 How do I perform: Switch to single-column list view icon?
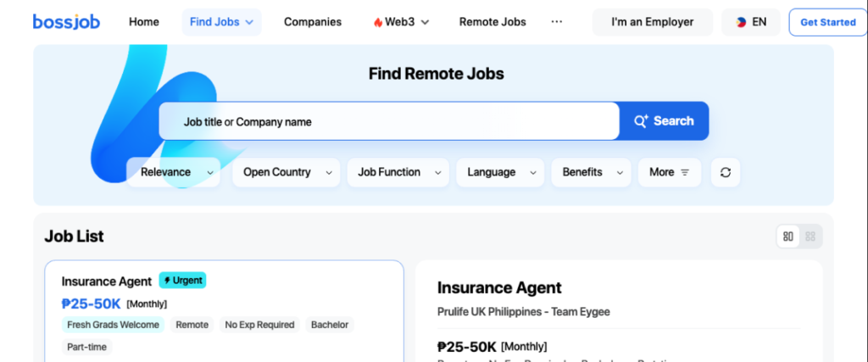point(788,237)
